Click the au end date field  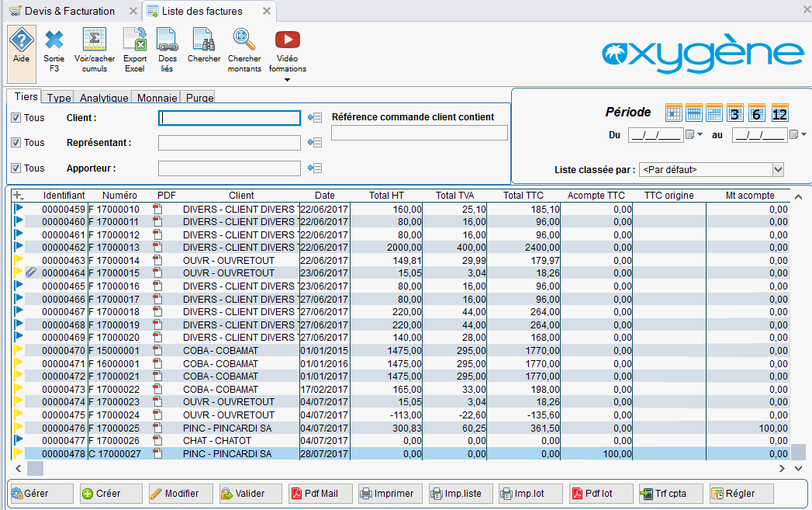760,135
